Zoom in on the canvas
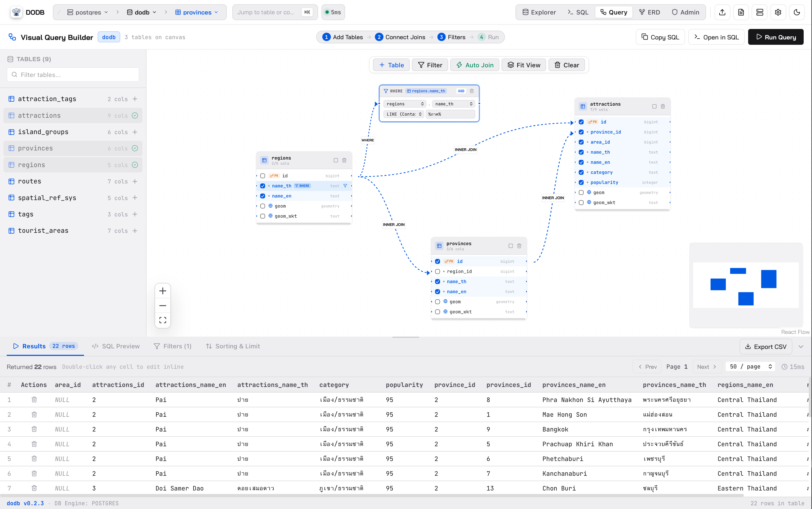The width and height of the screenshot is (812, 509). 163,291
